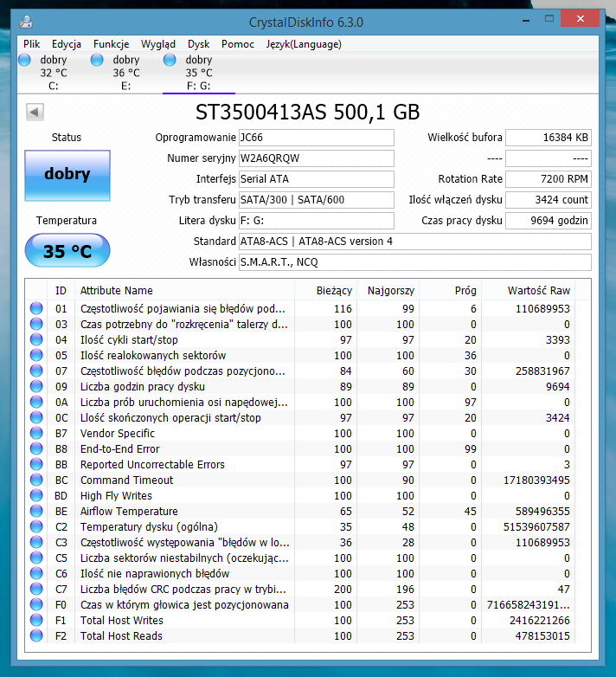Screen dimensions: 616x677
Task: Click status circle for attribute 05
Action: coord(36,355)
